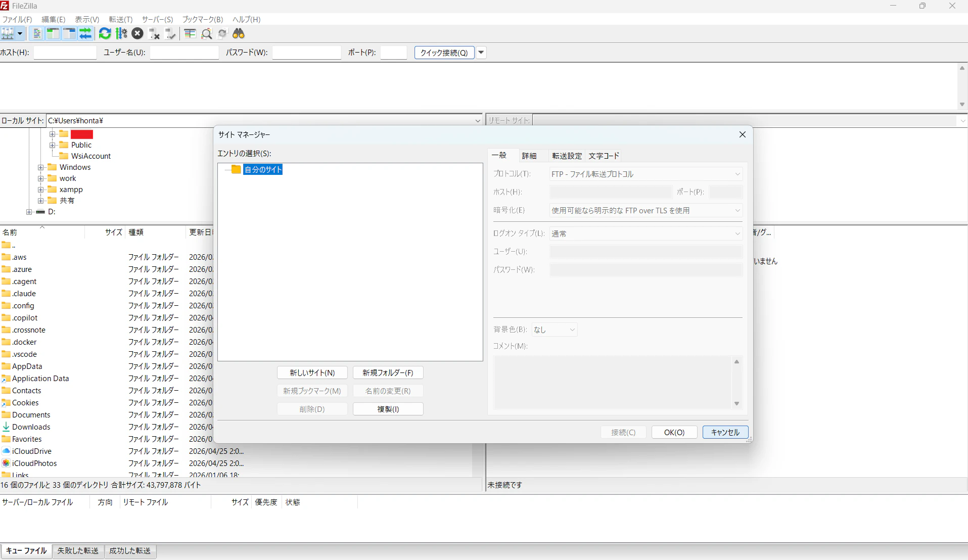Select the iCloudDrive cloud icon in file list
Screen dimensions: 968x560
pyautogui.click(x=6, y=451)
